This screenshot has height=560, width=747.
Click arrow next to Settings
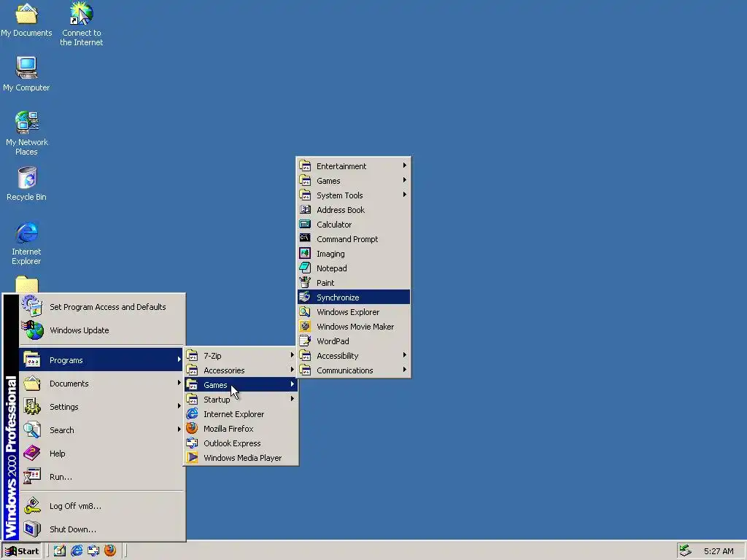179,406
